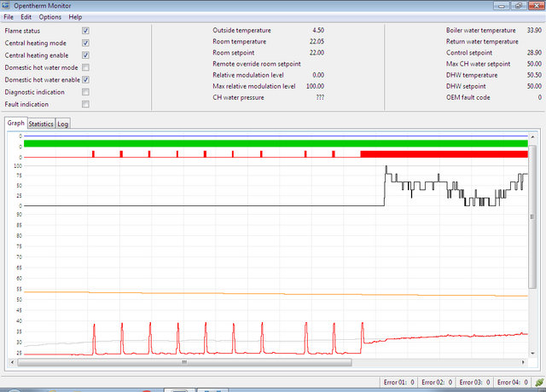Open the File menu

pyautogui.click(x=9, y=17)
